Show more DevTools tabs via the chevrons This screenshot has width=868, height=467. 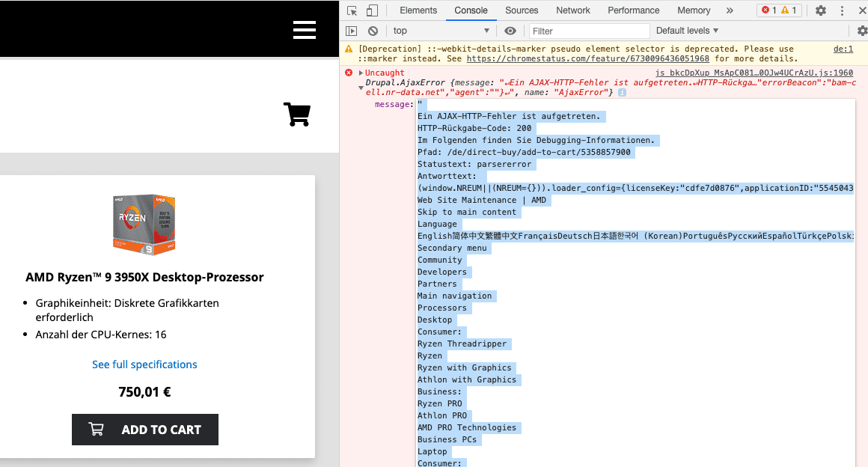[730, 10]
